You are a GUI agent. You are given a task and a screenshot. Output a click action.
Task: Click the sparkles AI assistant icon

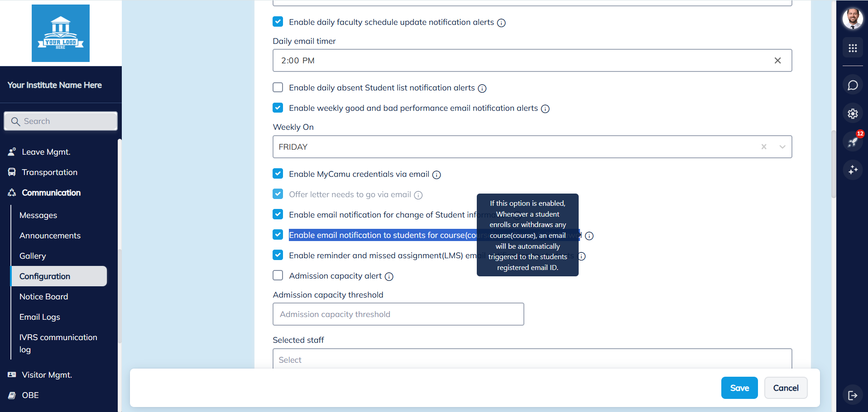pos(853,170)
